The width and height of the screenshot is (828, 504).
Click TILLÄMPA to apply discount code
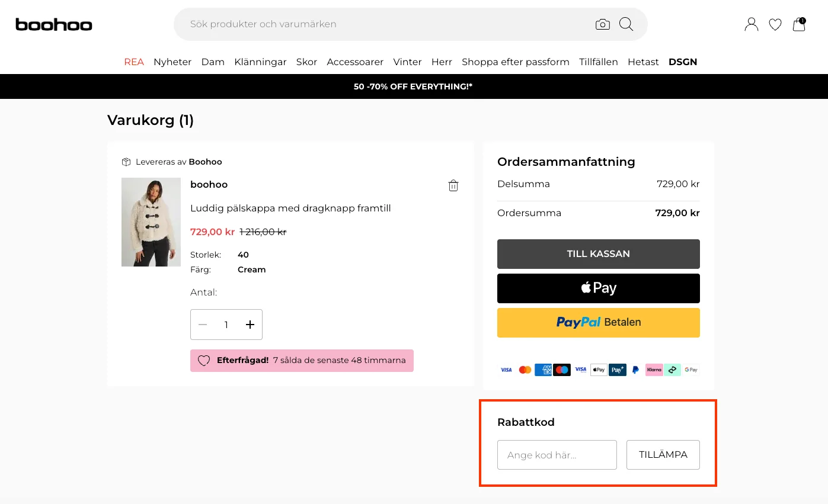click(x=663, y=455)
